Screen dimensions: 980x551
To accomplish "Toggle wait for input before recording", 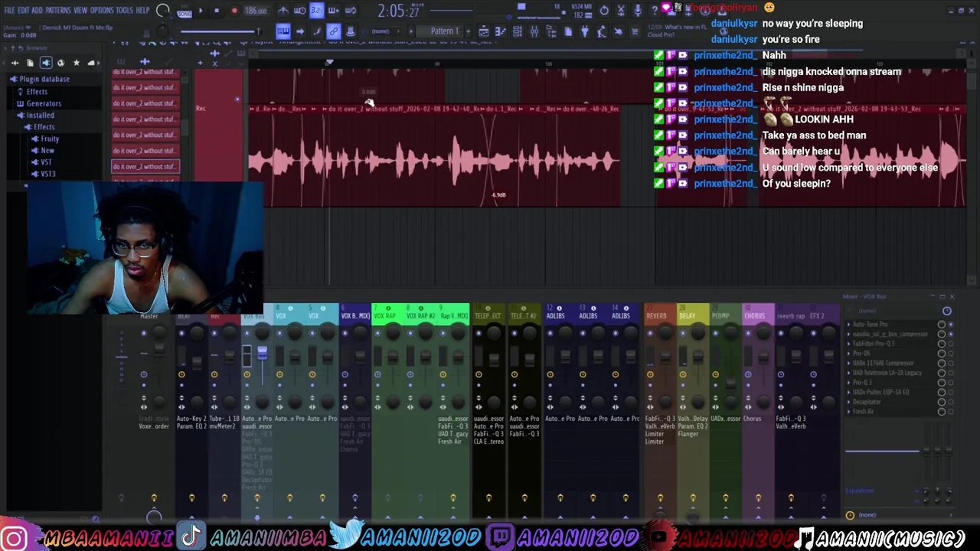I will (x=299, y=11).
